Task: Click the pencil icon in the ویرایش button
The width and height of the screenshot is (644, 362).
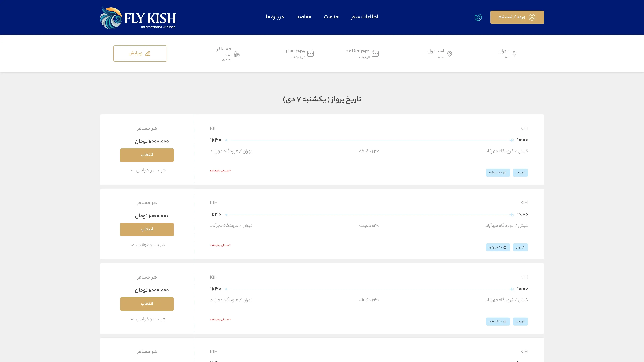Action: [x=148, y=53]
